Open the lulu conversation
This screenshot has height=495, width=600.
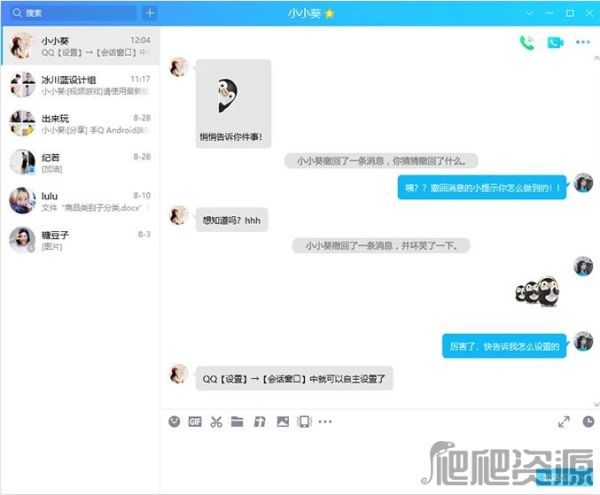80,201
